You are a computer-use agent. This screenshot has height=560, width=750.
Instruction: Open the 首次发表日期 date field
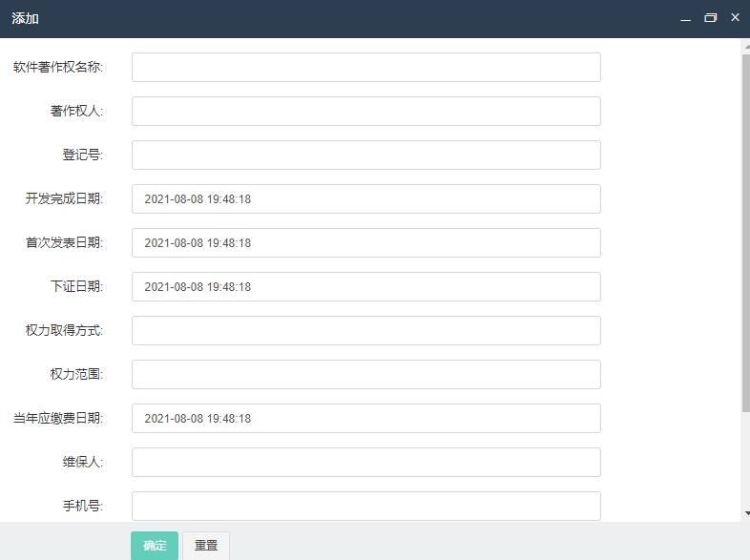(x=365, y=243)
